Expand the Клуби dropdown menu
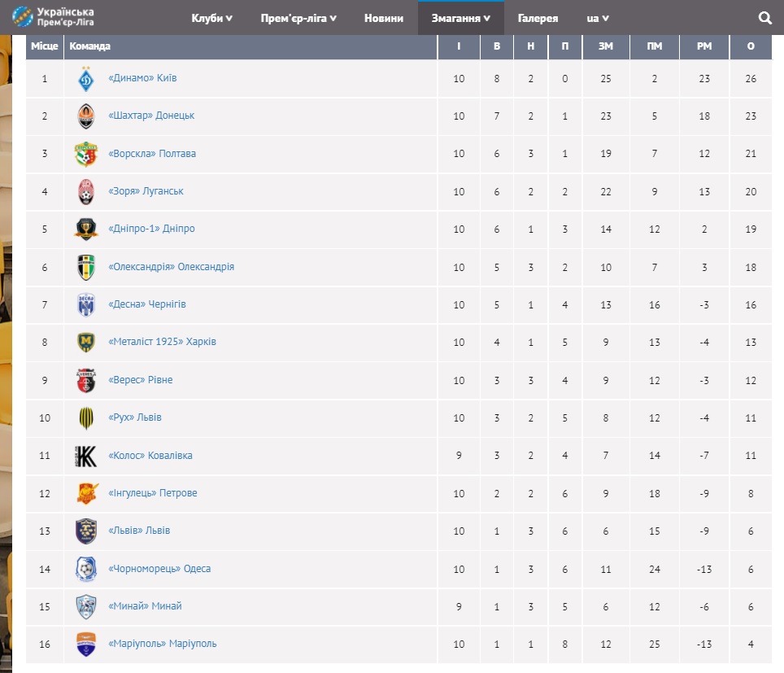The width and height of the screenshot is (784, 673). pos(212,18)
